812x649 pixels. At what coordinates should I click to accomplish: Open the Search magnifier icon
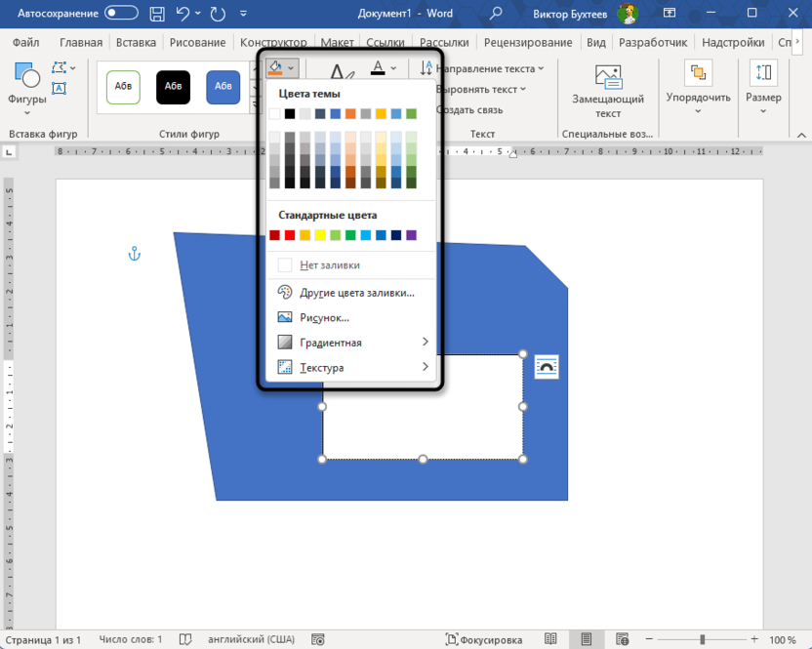point(496,14)
